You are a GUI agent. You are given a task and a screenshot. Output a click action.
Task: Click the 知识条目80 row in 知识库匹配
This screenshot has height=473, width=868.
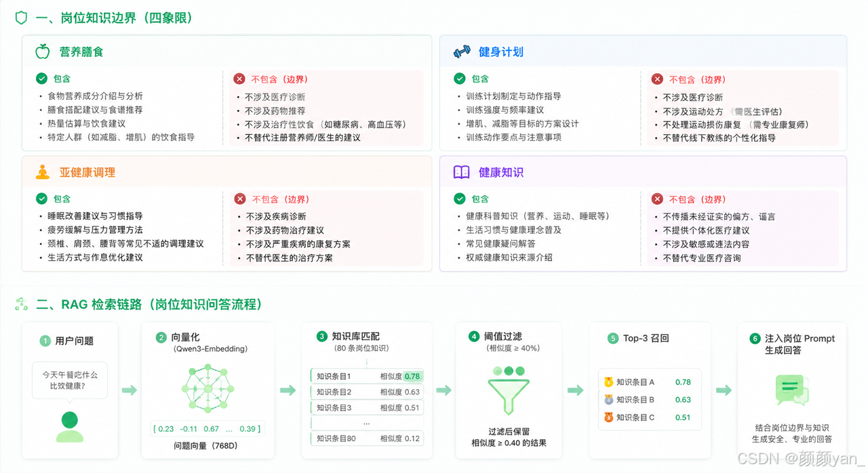click(x=367, y=438)
